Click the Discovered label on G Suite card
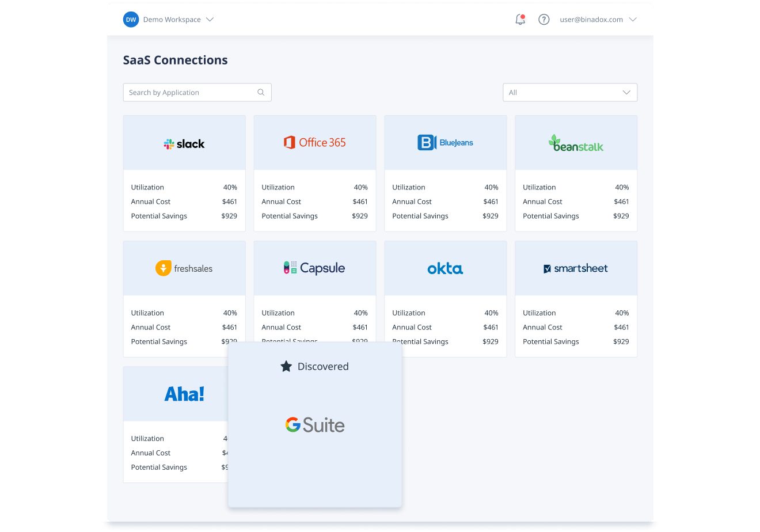 [323, 366]
